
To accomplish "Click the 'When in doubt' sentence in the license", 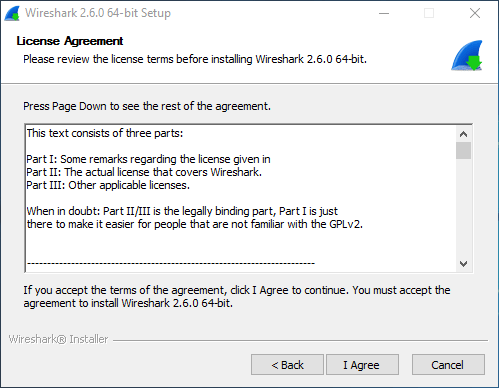I will click(195, 218).
